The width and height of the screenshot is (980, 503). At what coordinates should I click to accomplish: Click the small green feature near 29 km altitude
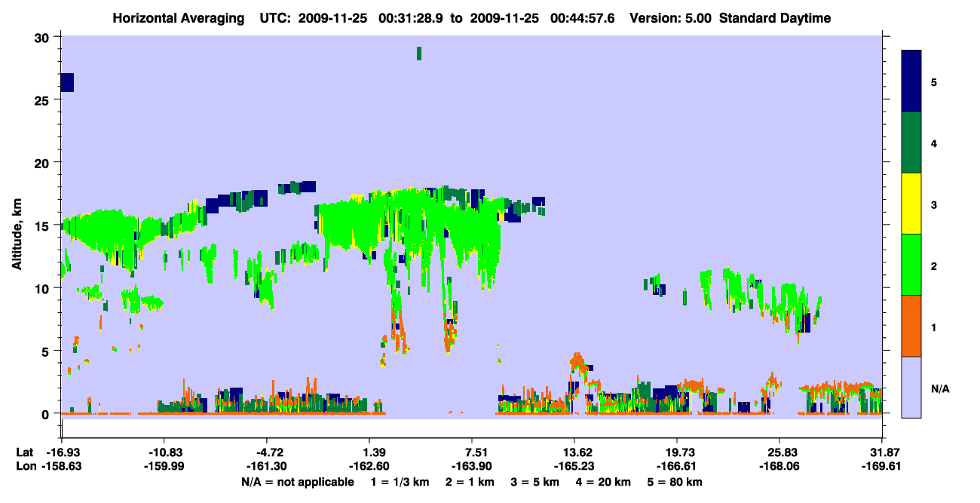[419, 53]
